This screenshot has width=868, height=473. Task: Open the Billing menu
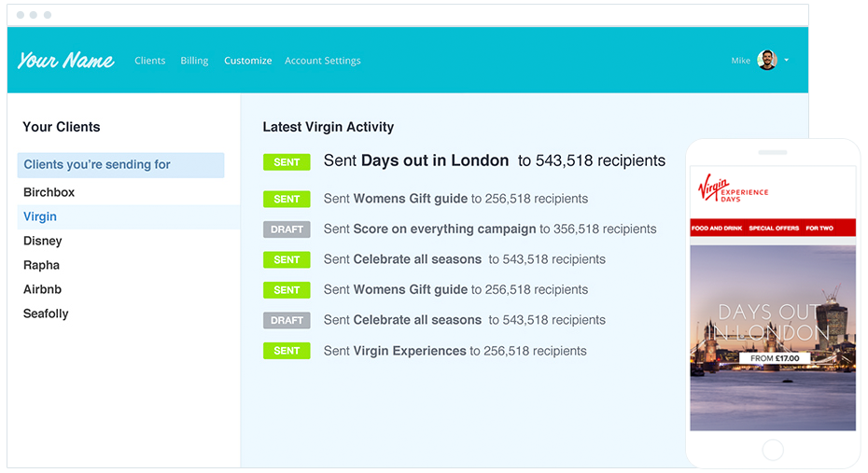194,61
